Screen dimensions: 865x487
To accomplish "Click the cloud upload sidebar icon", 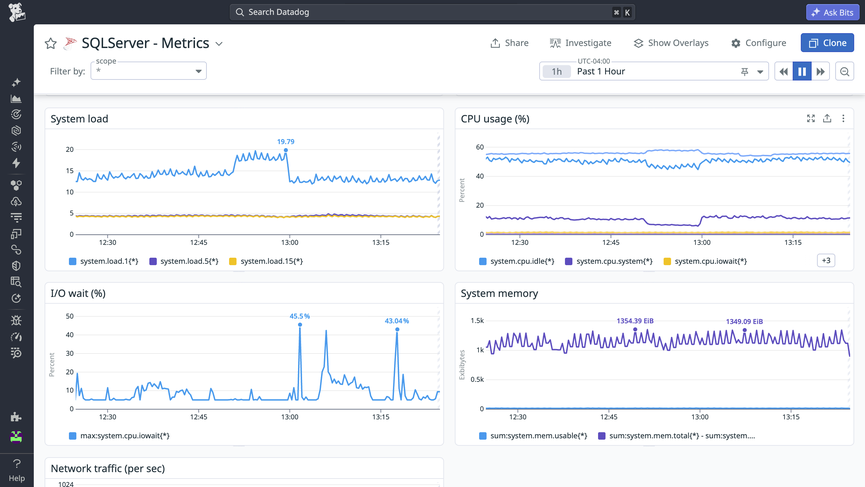I will click(x=16, y=201).
